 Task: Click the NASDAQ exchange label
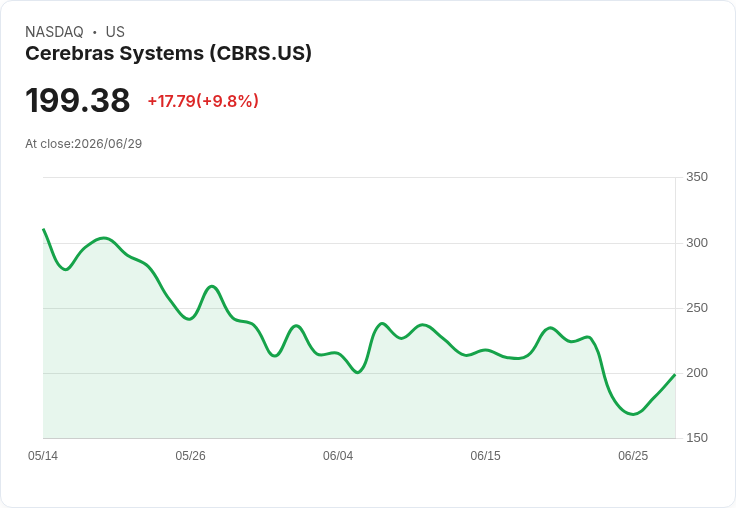pyautogui.click(x=54, y=32)
